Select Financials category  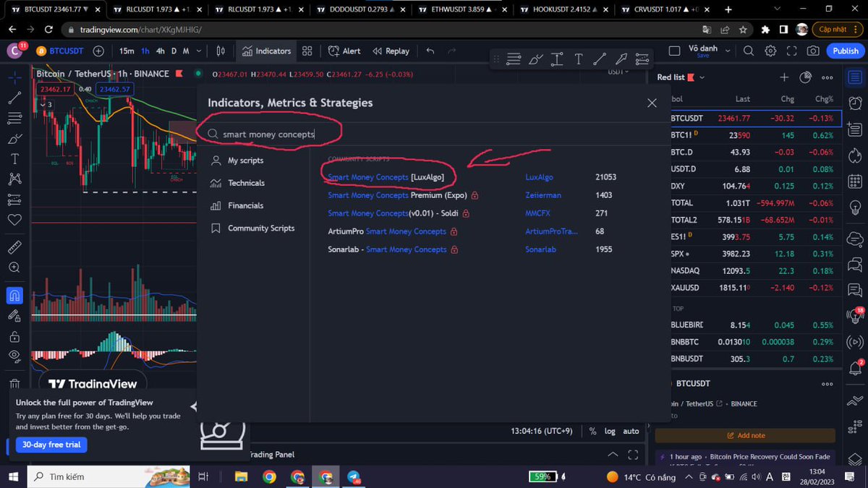click(x=245, y=205)
